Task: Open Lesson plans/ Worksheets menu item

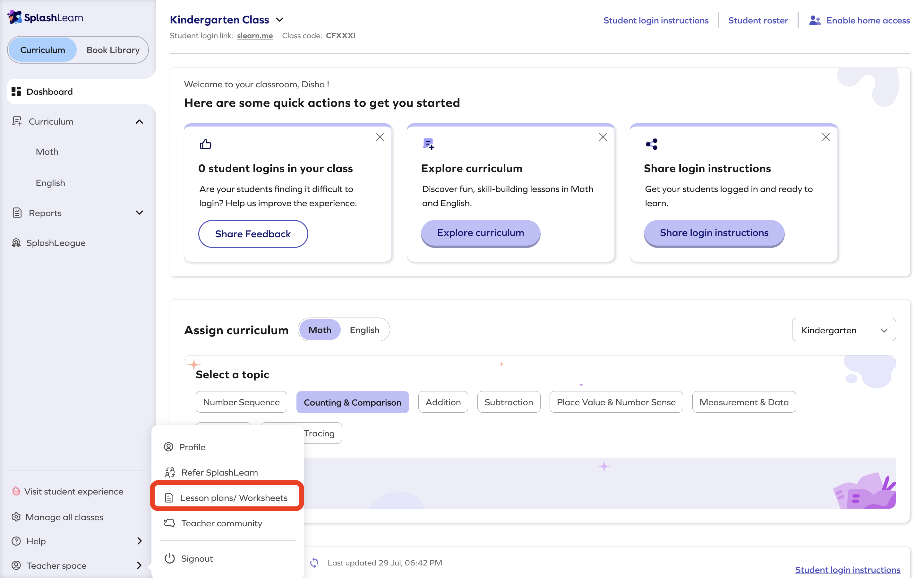Action: [x=227, y=498]
